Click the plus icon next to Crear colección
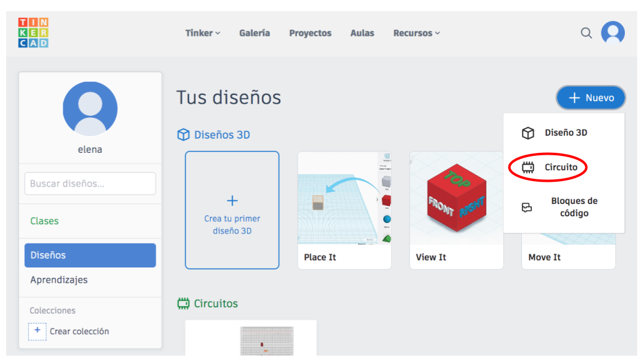This screenshot has width=644, height=363. point(37,331)
